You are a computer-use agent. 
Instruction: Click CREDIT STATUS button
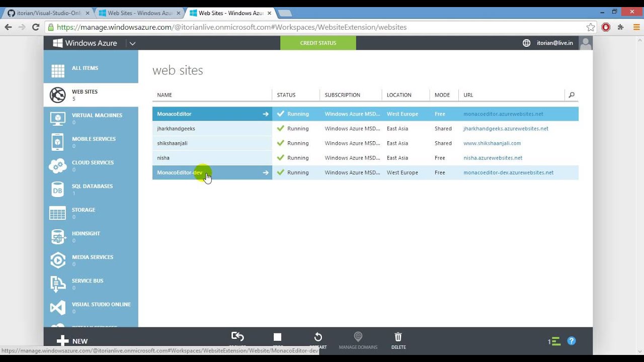[x=318, y=43]
